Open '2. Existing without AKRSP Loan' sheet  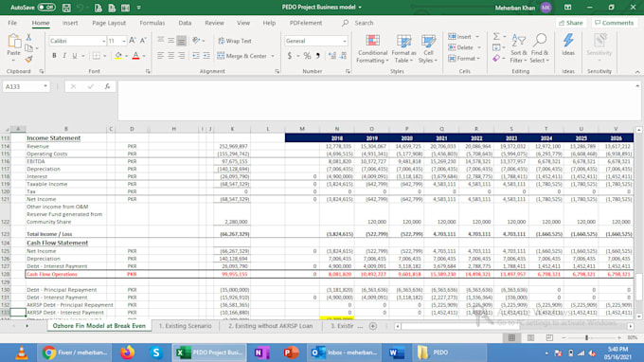pyautogui.click(x=270, y=326)
